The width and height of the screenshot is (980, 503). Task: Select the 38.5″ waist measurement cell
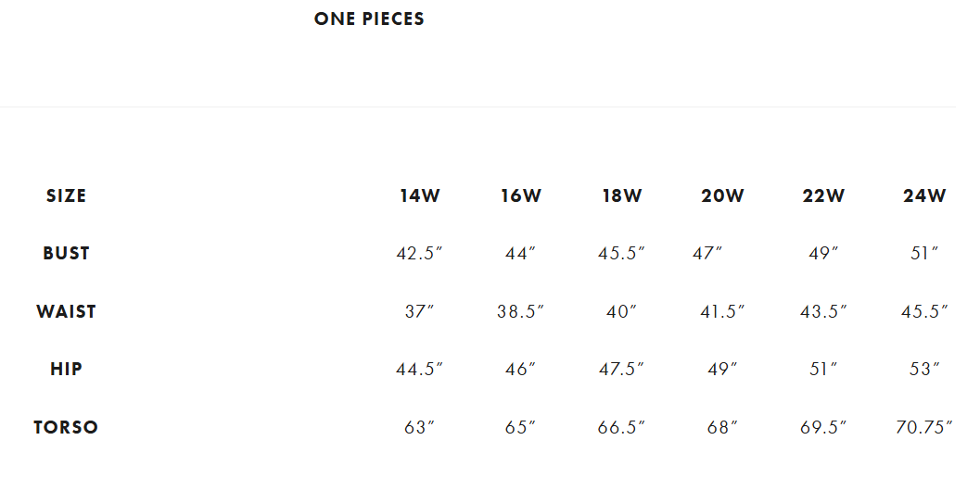[x=521, y=312]
